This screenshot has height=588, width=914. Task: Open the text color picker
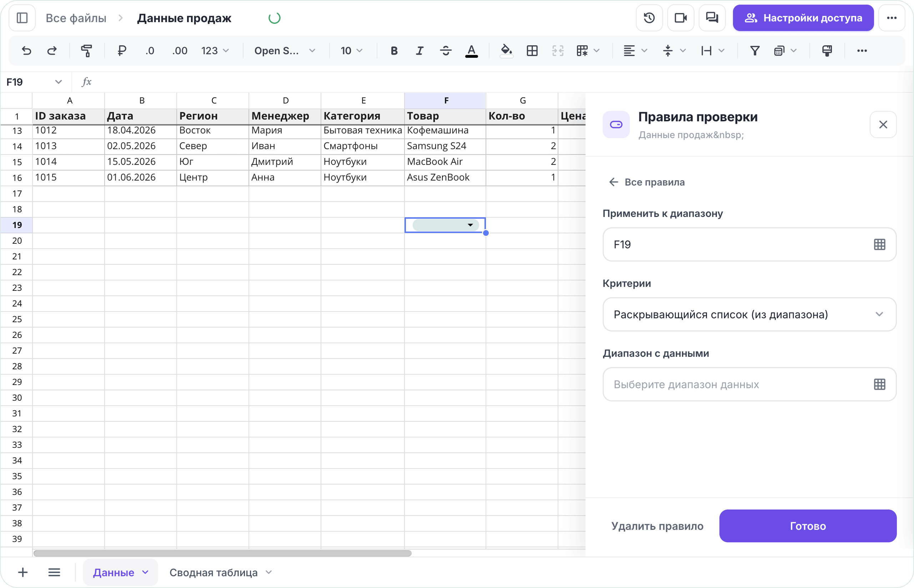point(471,51)
